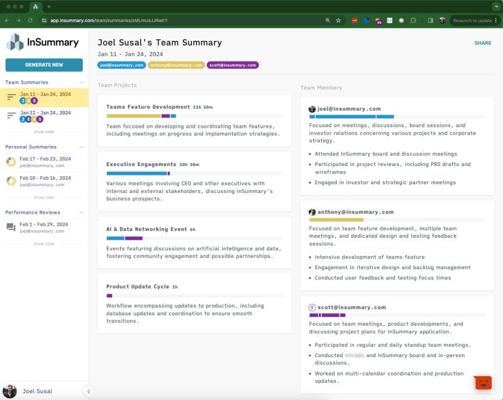Click the donut icon beside Feb 10 - Feb 16
503x400 pixels.
(11, 181)
